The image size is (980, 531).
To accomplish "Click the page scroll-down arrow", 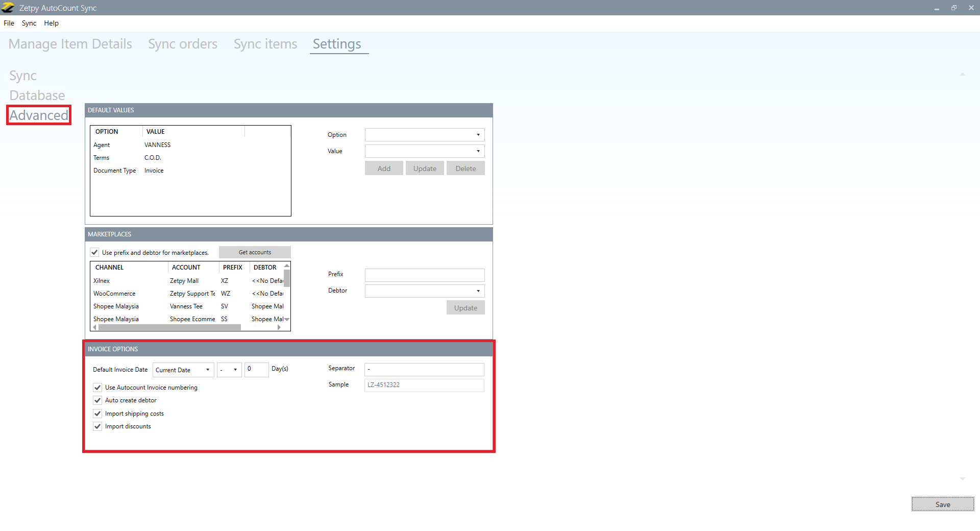I will (x=963, y=479).
